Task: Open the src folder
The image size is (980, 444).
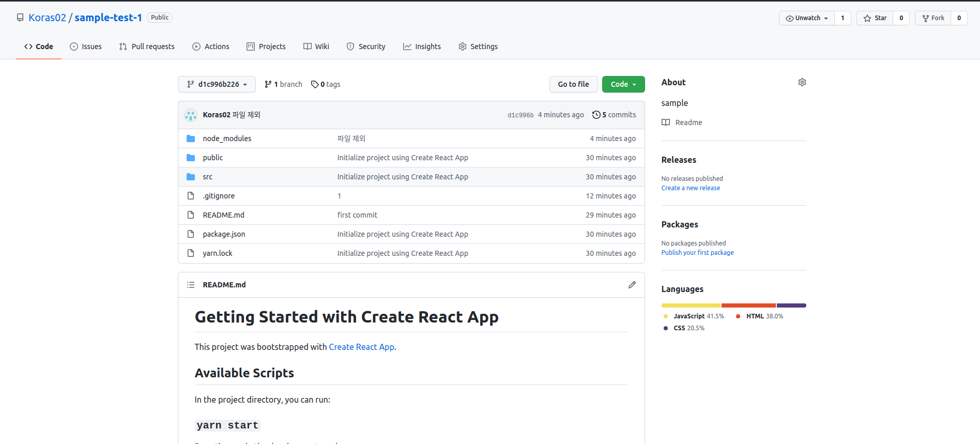Action: (x=208, y=177)
